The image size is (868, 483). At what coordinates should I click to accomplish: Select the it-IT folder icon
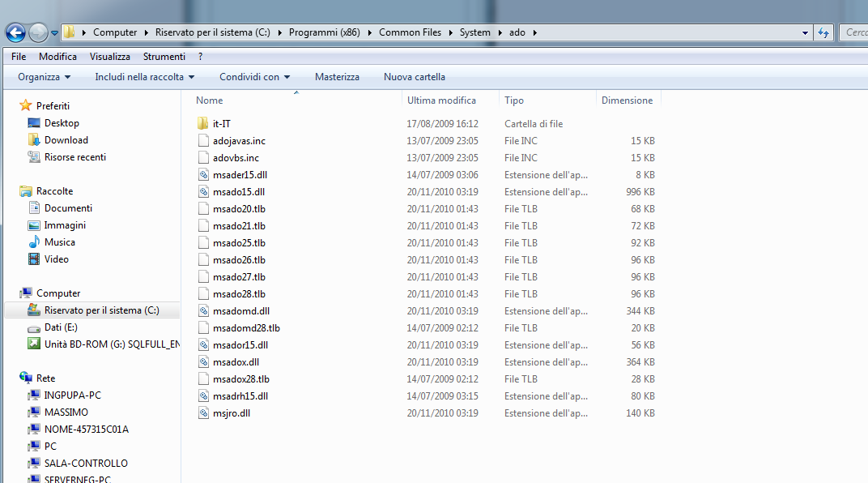point(203,123)
